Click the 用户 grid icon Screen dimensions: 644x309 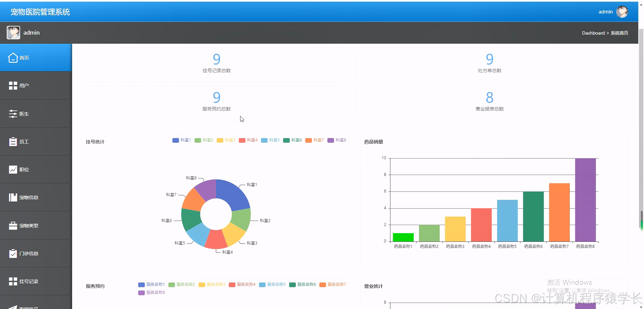click(13, 86)
